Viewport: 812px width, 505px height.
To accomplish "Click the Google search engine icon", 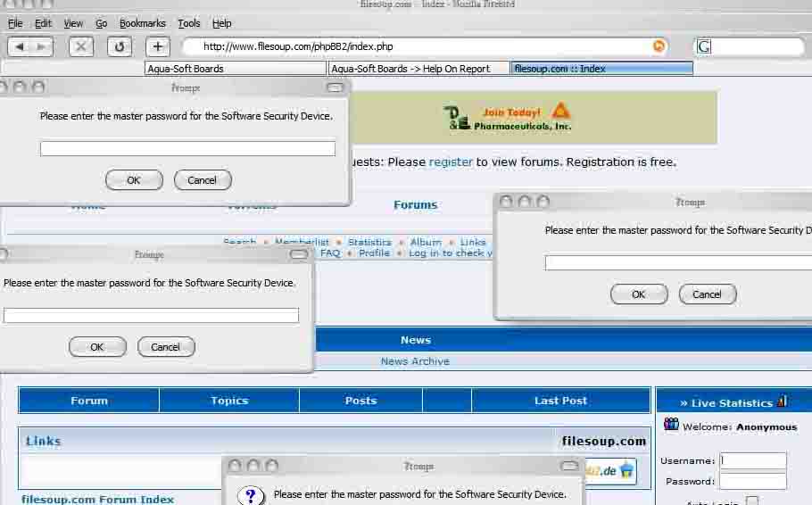I will [704, 46].
